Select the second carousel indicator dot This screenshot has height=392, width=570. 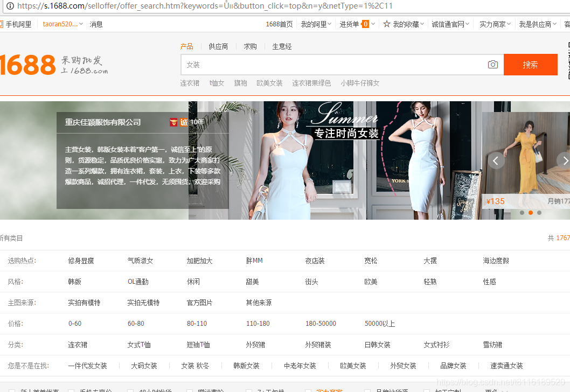(x=530, y=213)
